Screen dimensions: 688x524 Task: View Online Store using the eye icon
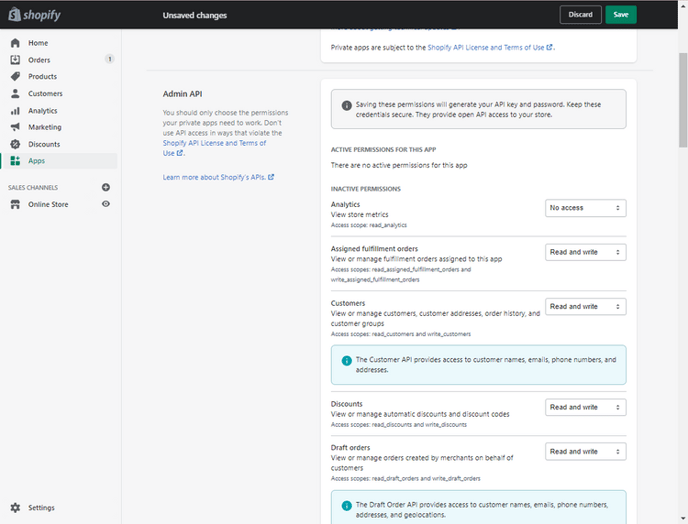106,204
